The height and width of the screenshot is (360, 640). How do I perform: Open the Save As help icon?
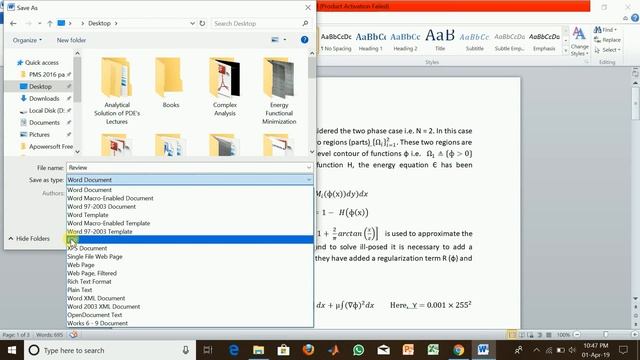pyautogui.click(x=304, y=40)
